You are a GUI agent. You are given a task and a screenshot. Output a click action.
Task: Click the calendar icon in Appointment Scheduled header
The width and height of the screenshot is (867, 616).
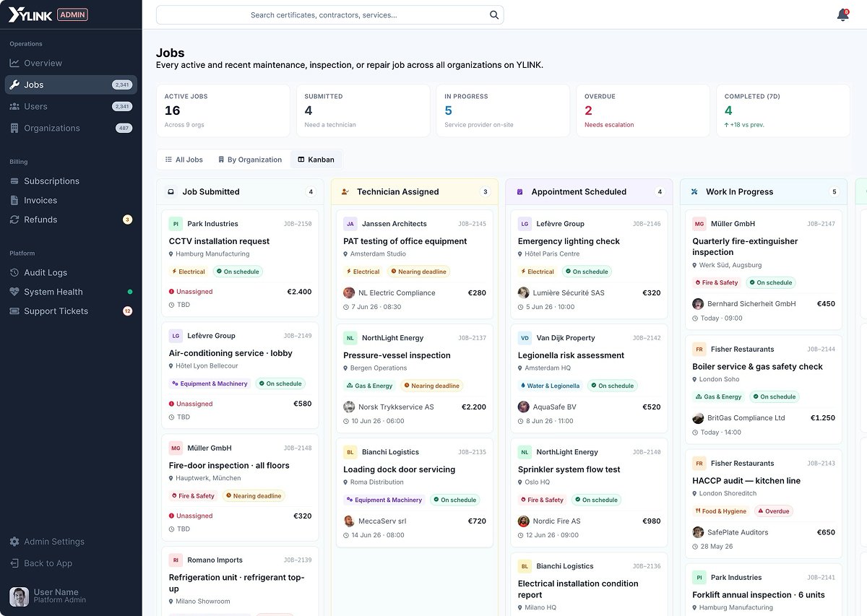pyautogui.click(x=519, y=192)
